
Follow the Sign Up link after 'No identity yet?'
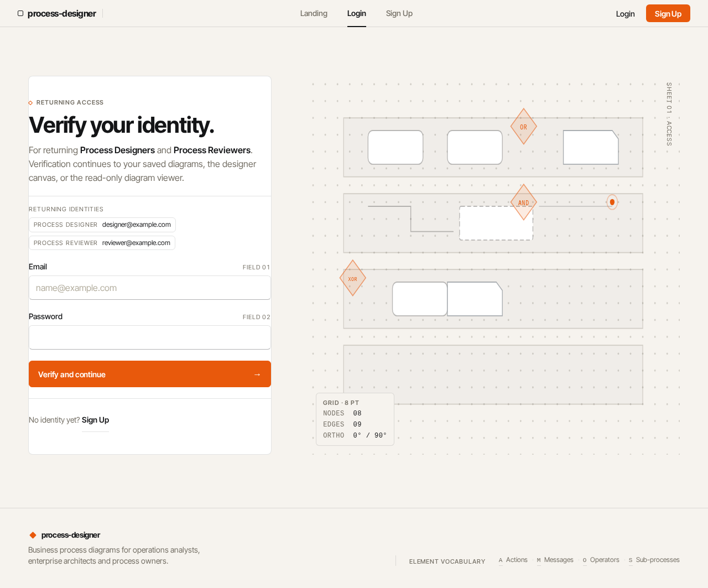[x=95, y=420]
